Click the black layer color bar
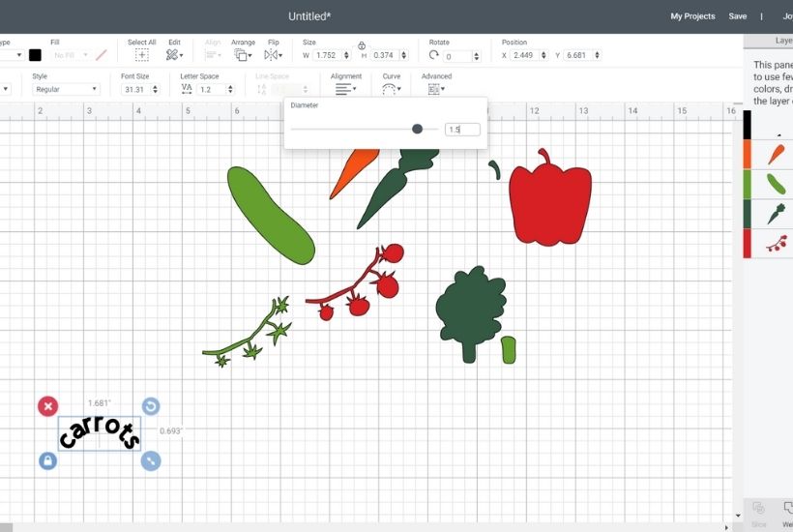793x532 pixels. 747,125
